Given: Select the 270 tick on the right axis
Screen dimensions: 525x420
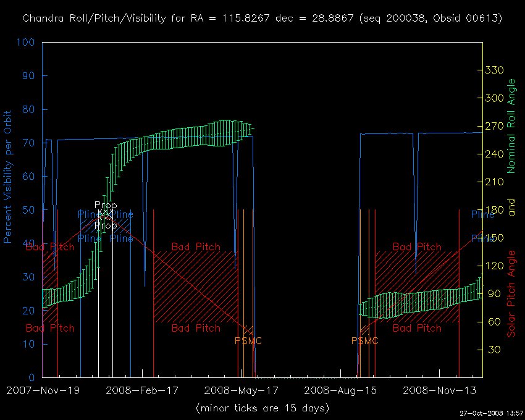Looking at the screenshot, I should pos(495,127).
